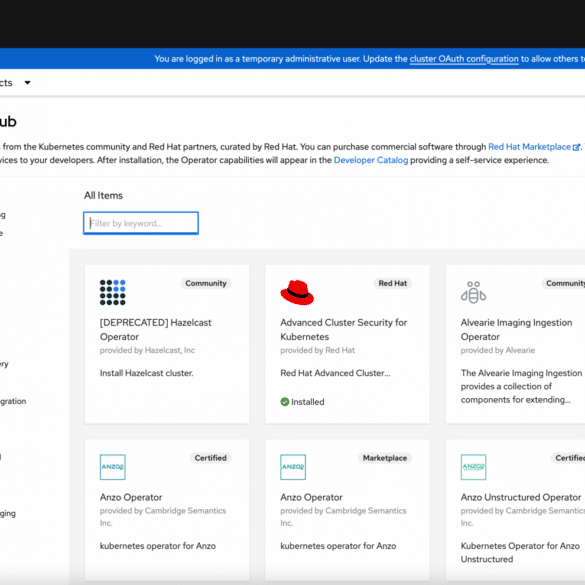Click the 'provided by Red Hat' text

point(317,350)
